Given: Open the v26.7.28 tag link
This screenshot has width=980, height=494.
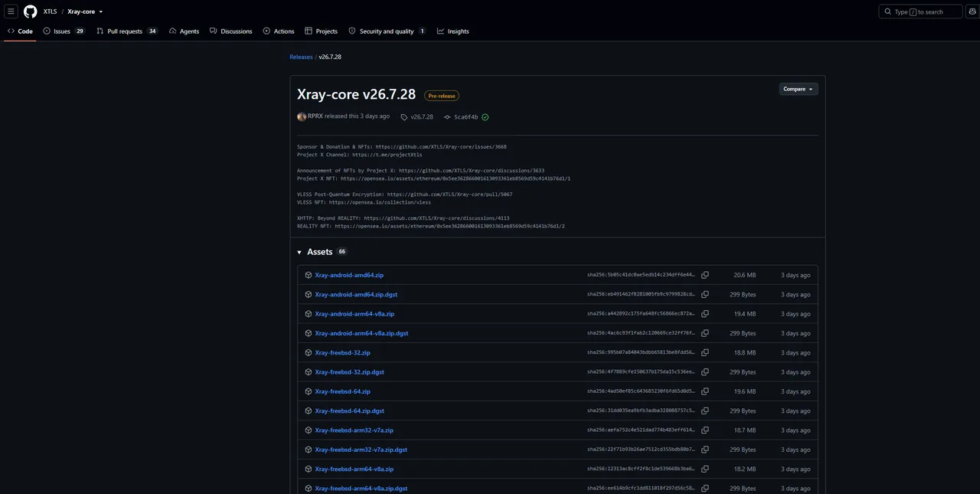Looking at the screenshot, I should (x=417, y=117).
